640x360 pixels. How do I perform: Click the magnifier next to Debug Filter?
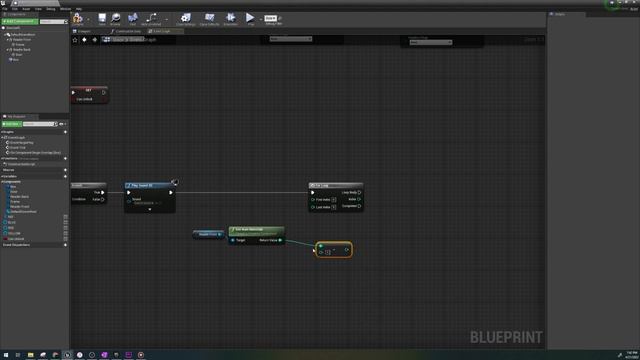click(280, 18)
